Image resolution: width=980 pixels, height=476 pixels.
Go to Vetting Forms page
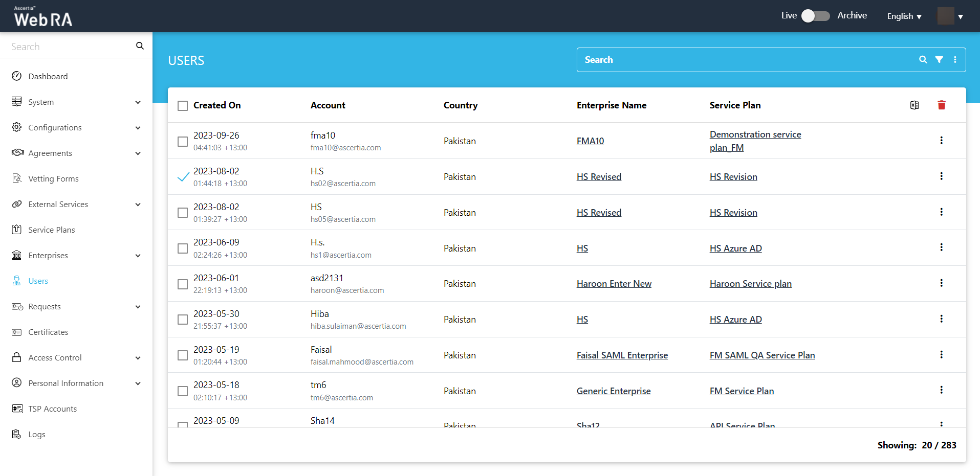click(x=53, y=178)
